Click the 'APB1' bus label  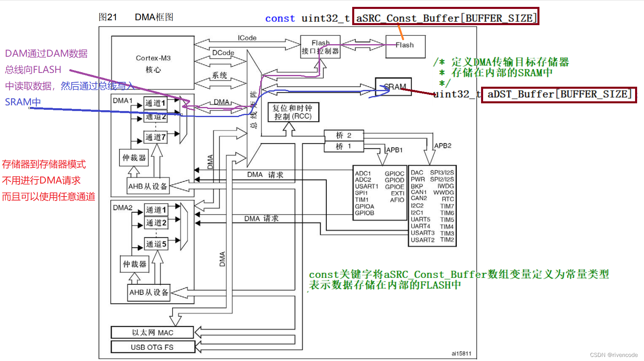(394, 150)
